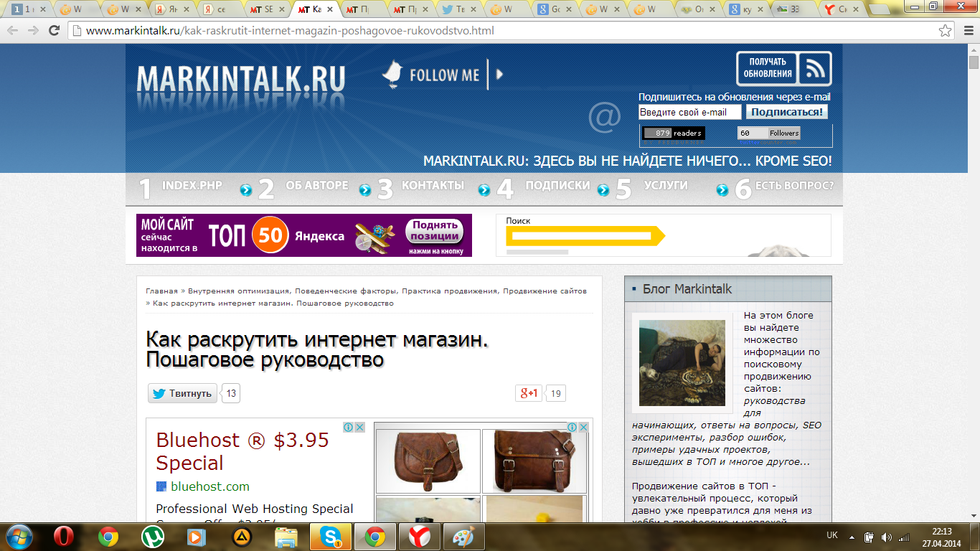
Task: Reload the page with the refresh icon
Action: (x=54, y=31)
